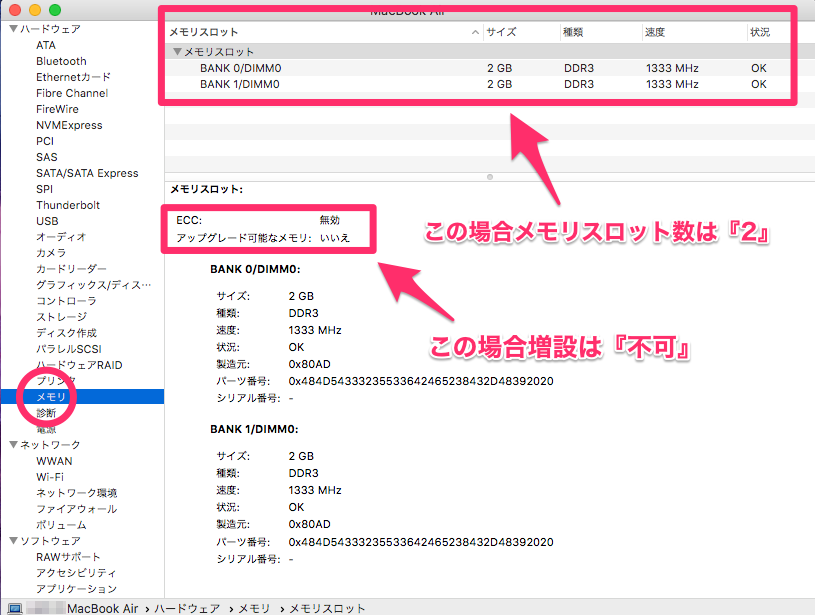
Task: Select Fibre Channel in the sidebar
Action: click(72, 93)
